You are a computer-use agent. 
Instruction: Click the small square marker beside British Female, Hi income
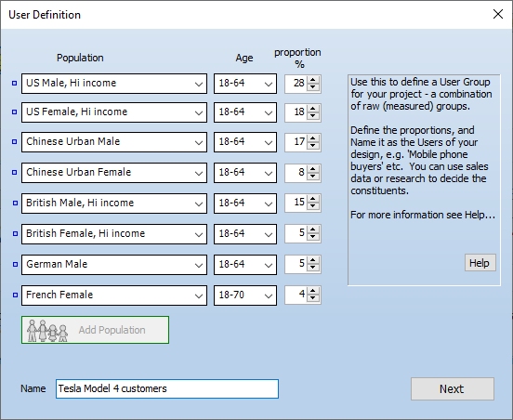[15, 233]
